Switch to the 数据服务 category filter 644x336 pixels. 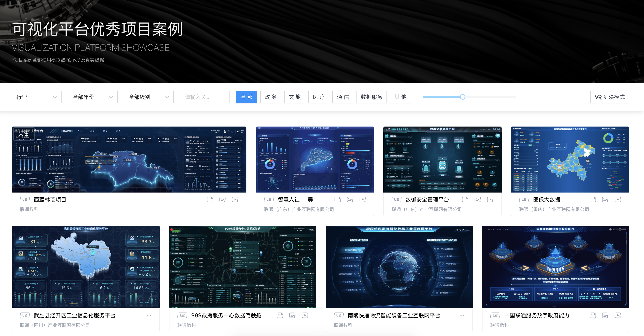[371, 97]
